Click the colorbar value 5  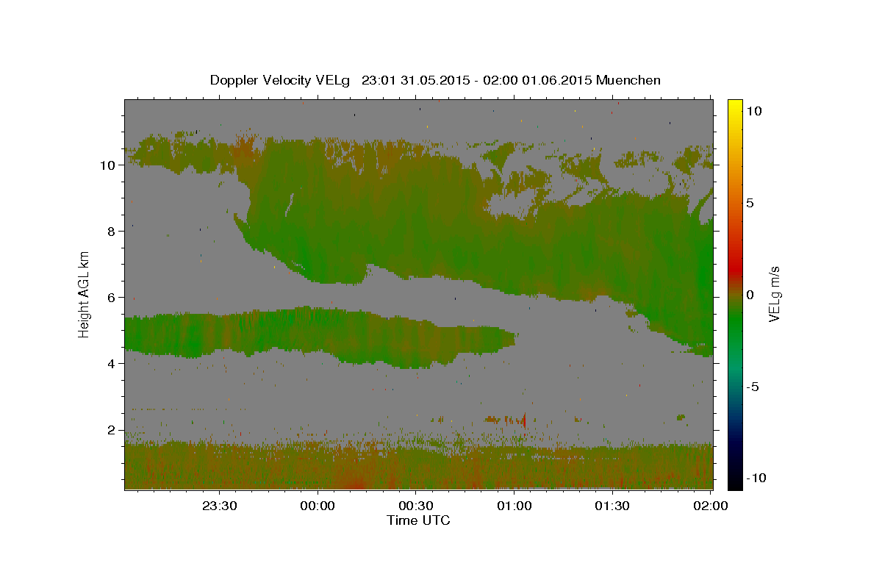coord(750,203)
